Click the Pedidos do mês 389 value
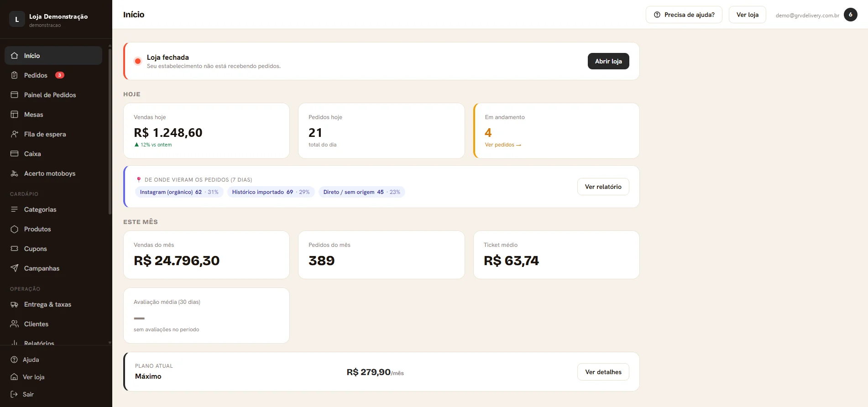This screenshot has width=868, height=407. [322, 261]
